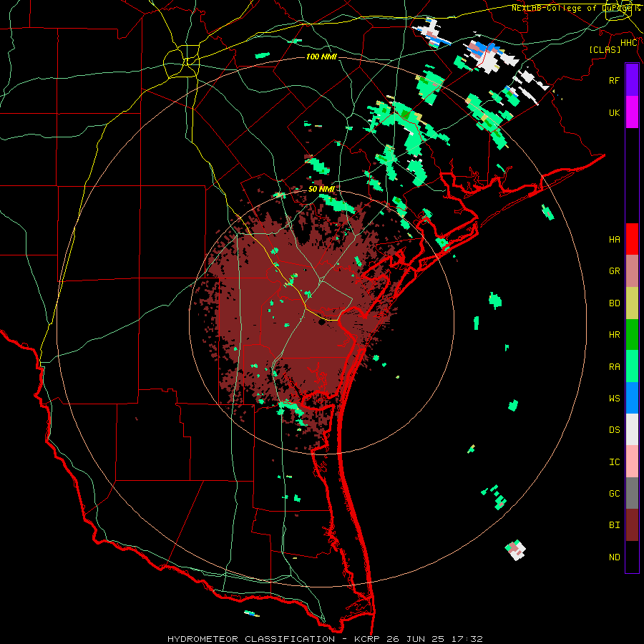Select the WS blue legend swatch

click(632, 398)
